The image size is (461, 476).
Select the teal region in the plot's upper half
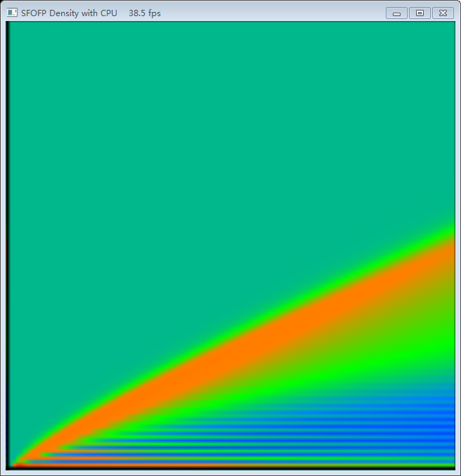click(x=232, y=126)
